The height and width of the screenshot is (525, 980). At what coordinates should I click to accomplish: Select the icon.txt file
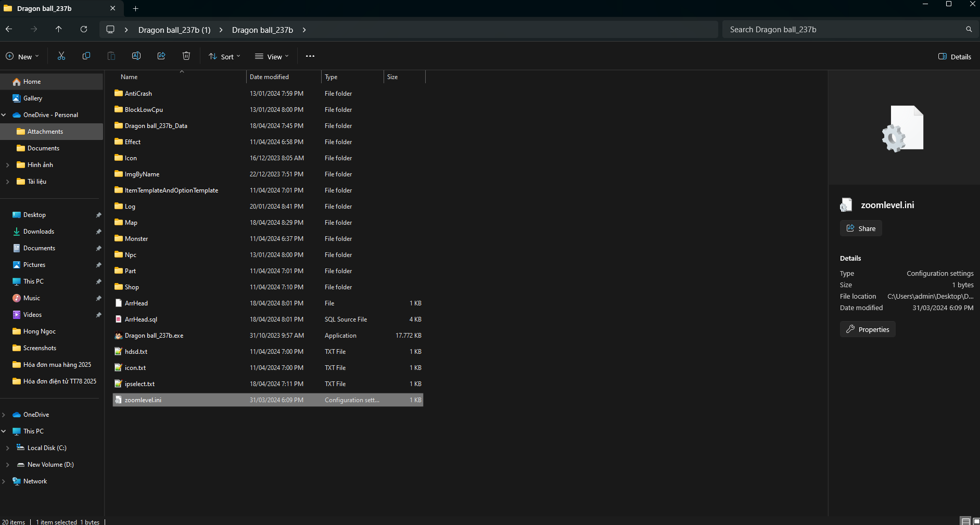pyautogui.click(x=268, y=368)
